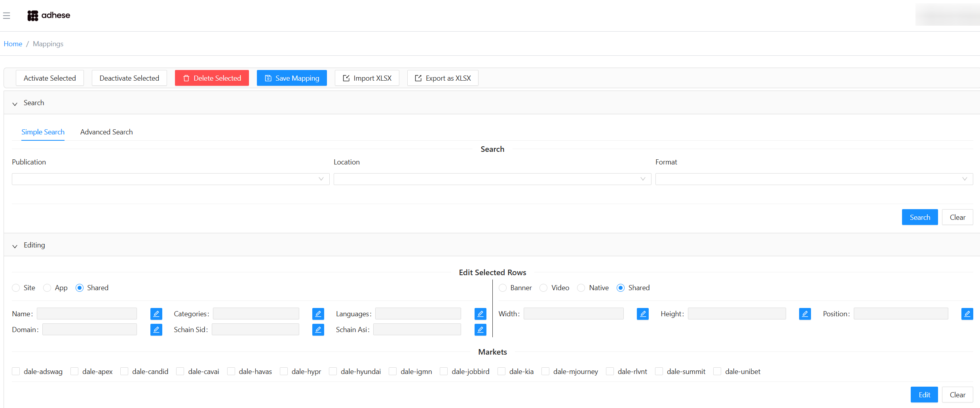Screen dimensions: 980x408
Task: Focus the Domain input field
Action: tap(89, 330)
